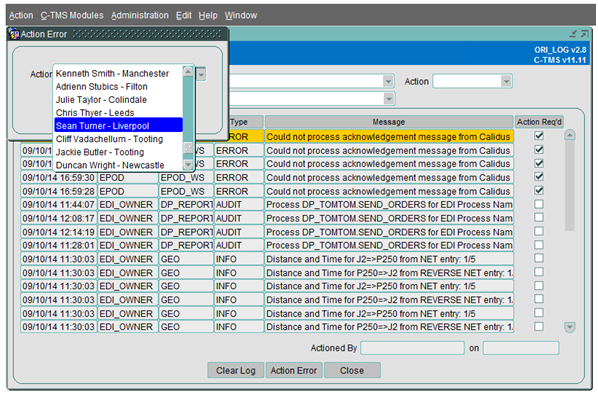Open the Window menu
Viewport: 598px width, 395px height.
click(241, 16)
